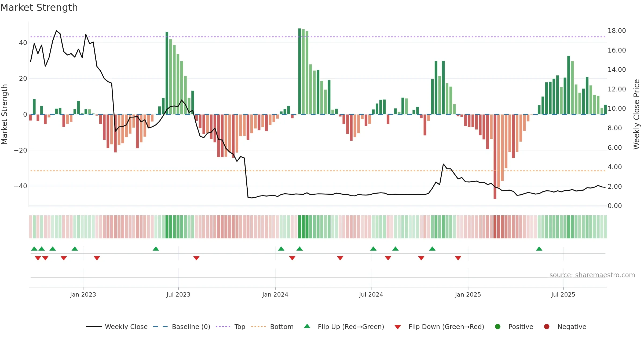Click the 2.00 price axis label
This screenshot has width=644, height=362.
pyautogui.click(x=614, y=187)
